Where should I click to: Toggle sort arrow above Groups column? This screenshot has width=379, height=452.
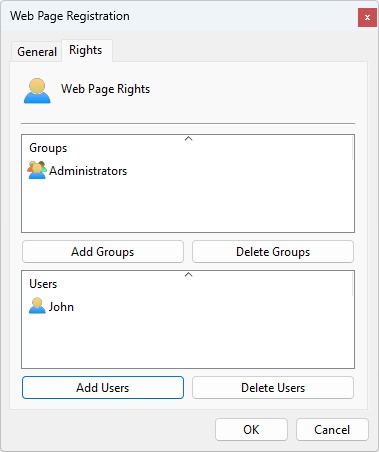point(189,139)
